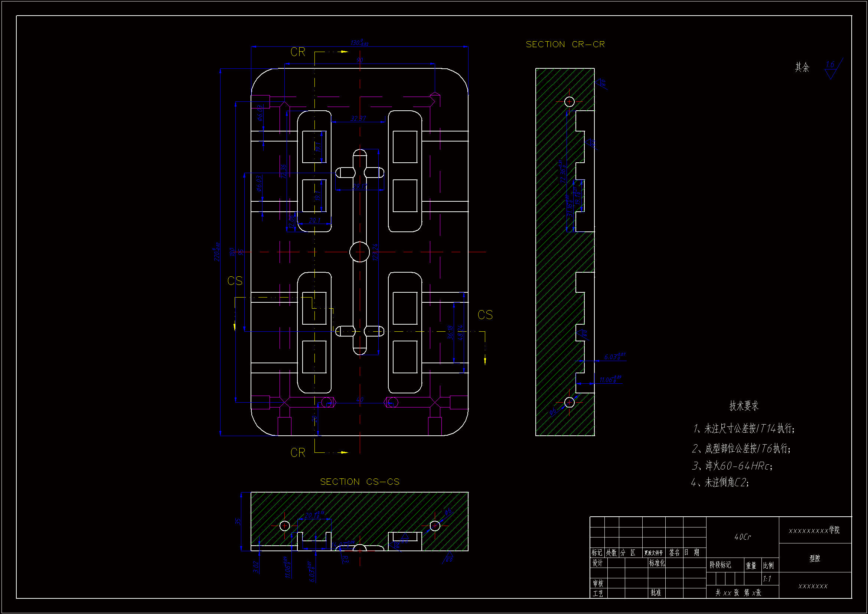The width and height of the screenshot is (868, 614).
Task: Click the SECTION CR-CR title text
Action: 565,45
